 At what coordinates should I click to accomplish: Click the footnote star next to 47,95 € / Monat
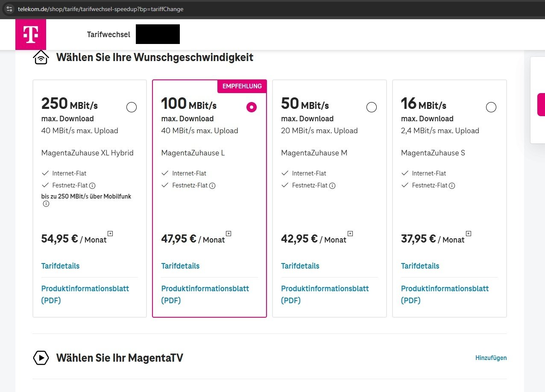point(229,233)
